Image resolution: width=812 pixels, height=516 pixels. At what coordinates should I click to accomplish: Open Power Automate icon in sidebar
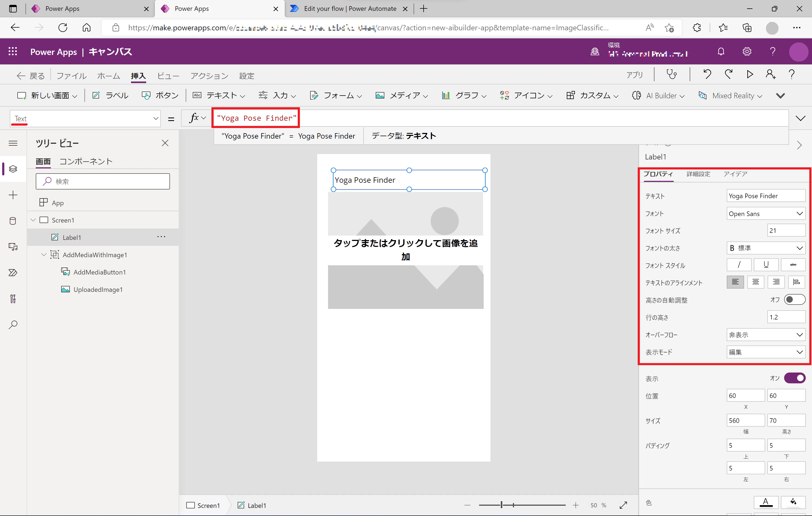(13, 273)
